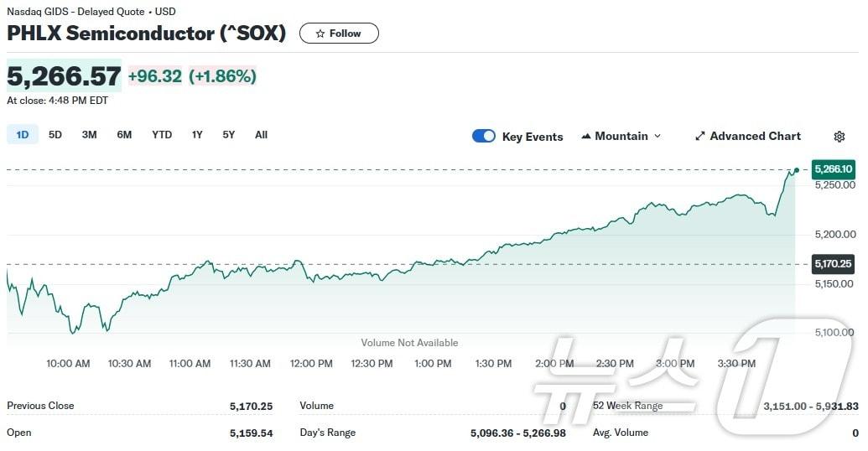Open chart settings gear icon
Image resolution: width=868 pixels, height=451 pixels.
839,137
